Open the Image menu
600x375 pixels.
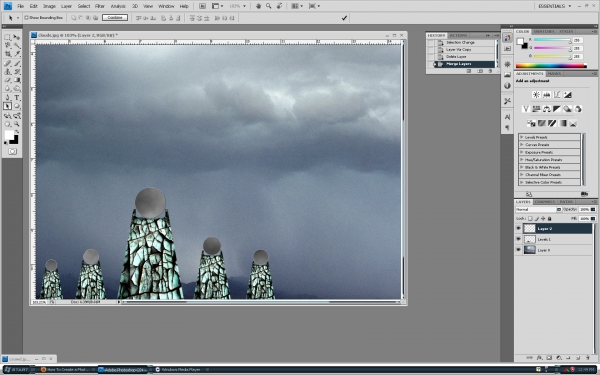click(x=49, y=6)
